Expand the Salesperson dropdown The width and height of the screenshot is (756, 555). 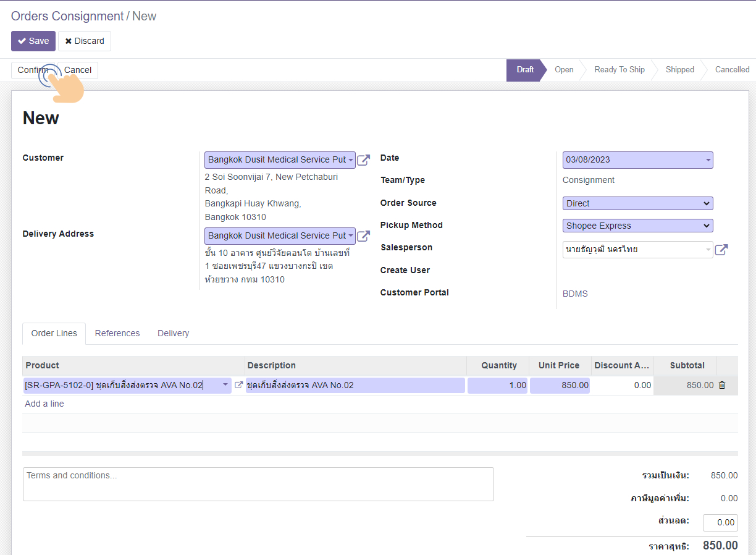pos(707,250)
